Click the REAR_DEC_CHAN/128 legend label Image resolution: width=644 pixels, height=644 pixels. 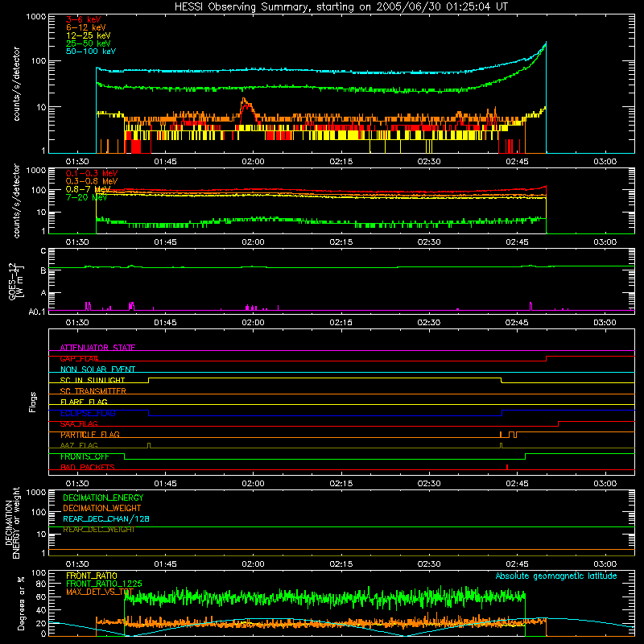(x=106, y=519)
